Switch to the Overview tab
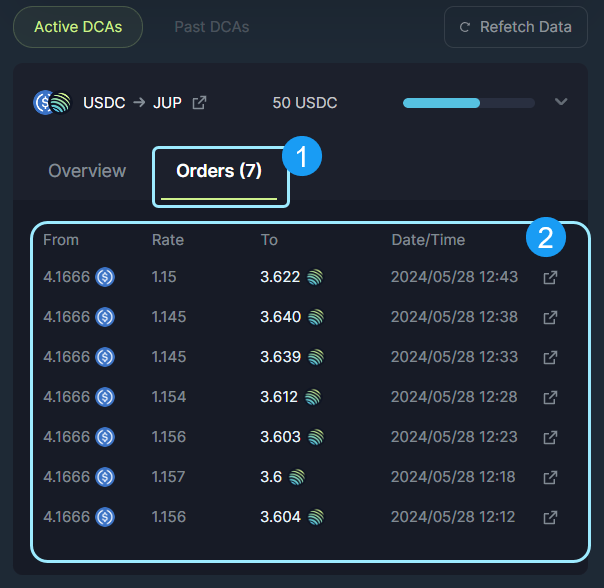Screen dimensions: 604x588 coord(87,171)
